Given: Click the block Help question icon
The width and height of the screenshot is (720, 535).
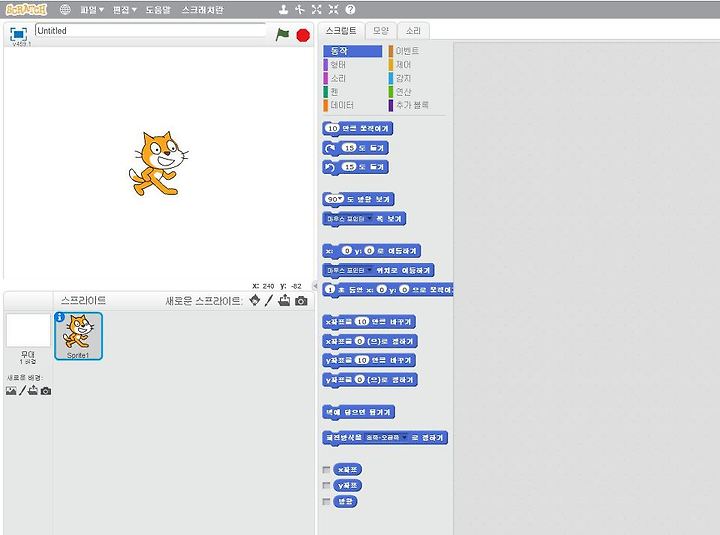Looking at the screenshot, I should [x=350, y=9].
